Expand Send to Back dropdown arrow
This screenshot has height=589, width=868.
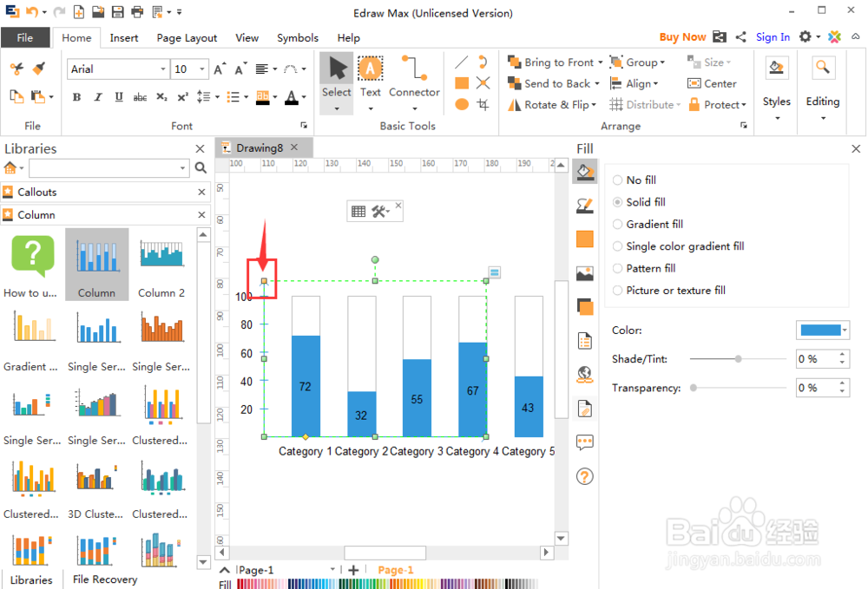coord(597,83)
